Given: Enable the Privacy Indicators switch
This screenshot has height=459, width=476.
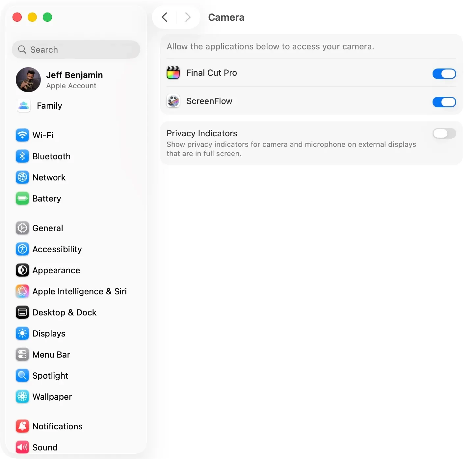Looking at the screenshot, I should tap(444, 133).
